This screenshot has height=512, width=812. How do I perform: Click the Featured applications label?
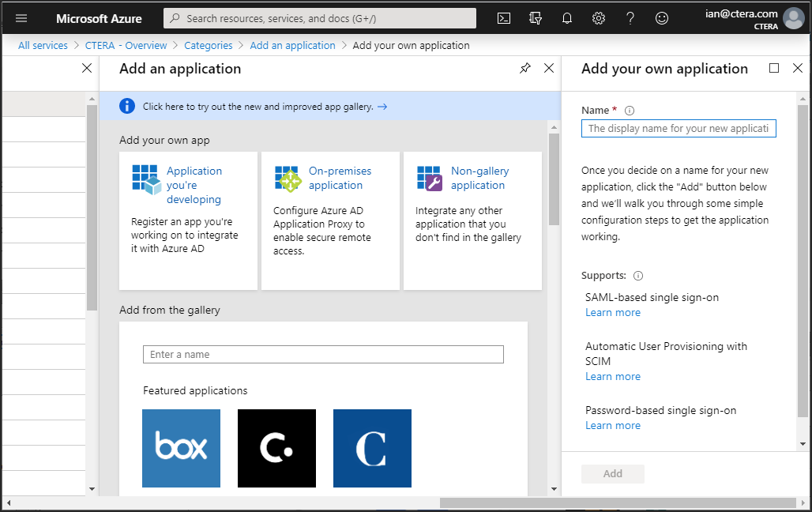(195, 391)
